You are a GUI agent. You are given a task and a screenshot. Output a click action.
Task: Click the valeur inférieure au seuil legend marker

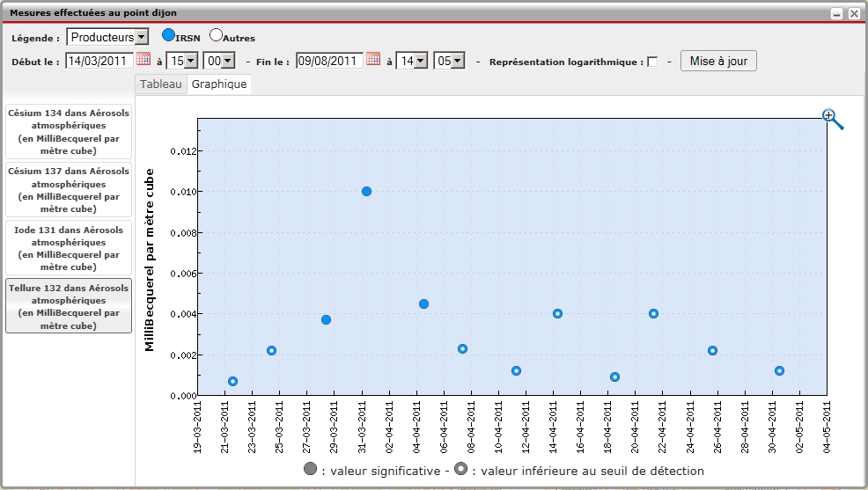(x=460, y=469)
